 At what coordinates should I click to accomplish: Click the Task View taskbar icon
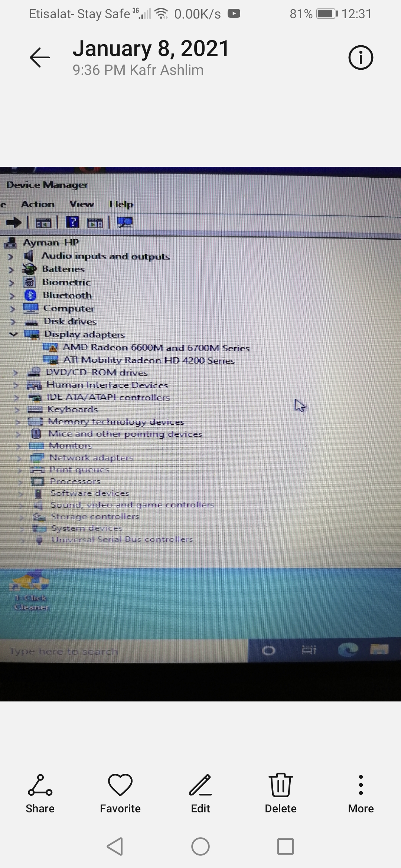click(309, 650)
